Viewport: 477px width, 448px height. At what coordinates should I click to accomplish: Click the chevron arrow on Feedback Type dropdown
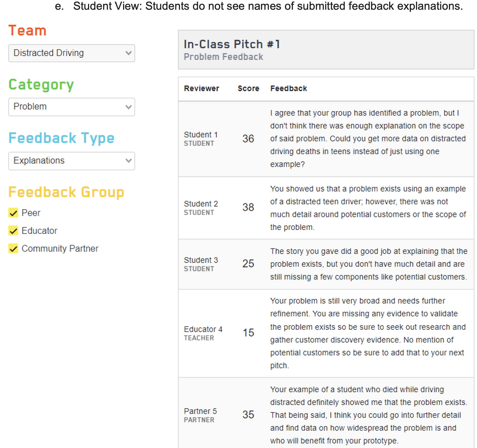(129, 161)
